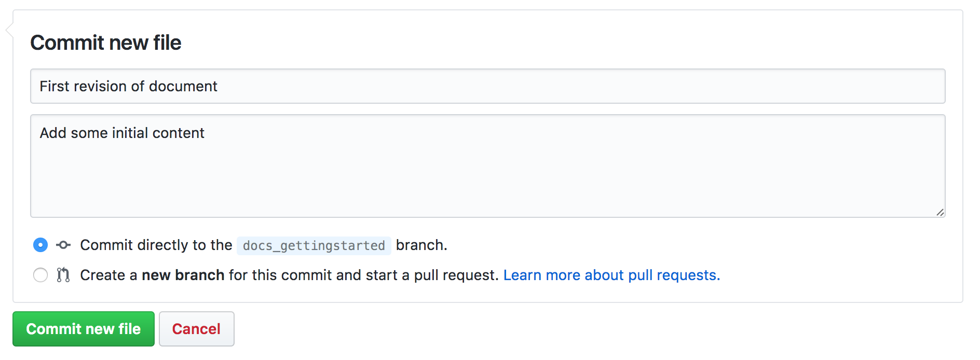Click the pull request icon beside the second option

click(63, 275)
